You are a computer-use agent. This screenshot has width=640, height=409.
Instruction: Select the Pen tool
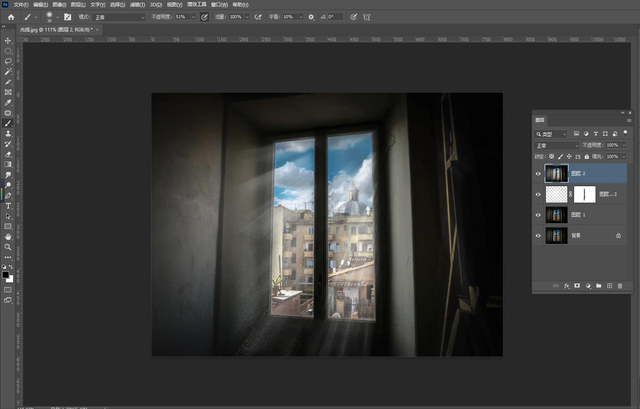click(x=8, y=196)
